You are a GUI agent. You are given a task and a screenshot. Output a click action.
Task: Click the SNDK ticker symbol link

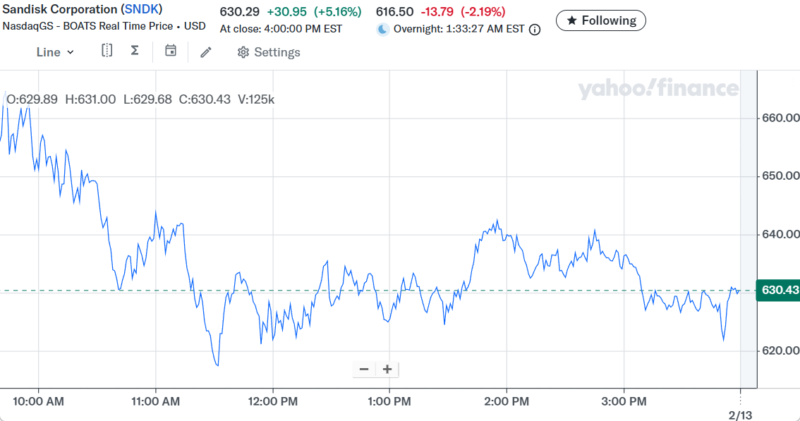tap(141, 10)
